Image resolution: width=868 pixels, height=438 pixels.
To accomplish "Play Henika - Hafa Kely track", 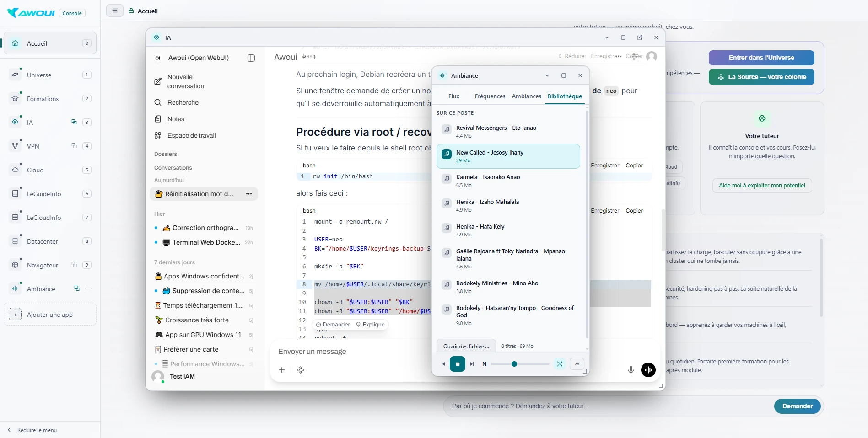I will point(508,230).
